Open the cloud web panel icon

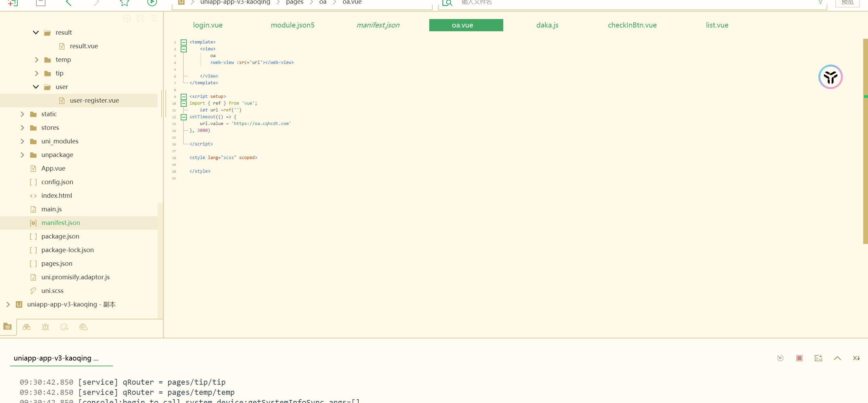tap(84, 327)
